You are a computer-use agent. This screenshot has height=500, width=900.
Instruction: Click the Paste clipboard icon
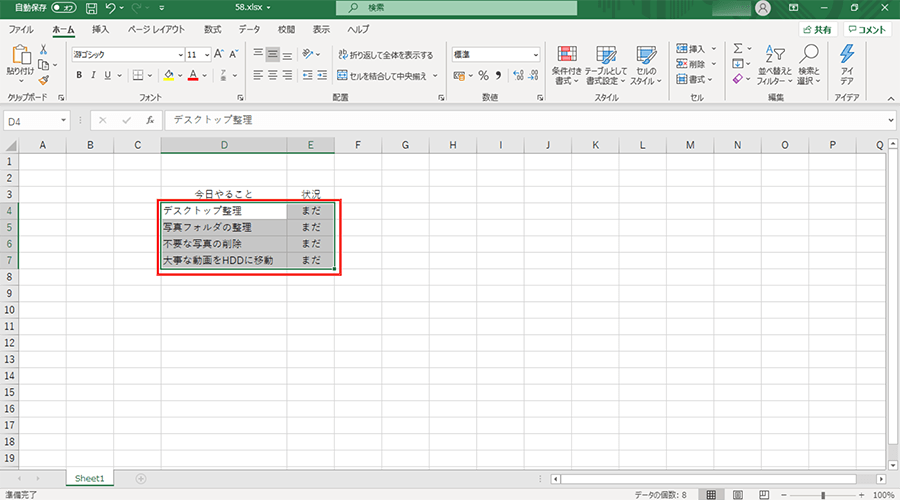(x=21, y=55)
